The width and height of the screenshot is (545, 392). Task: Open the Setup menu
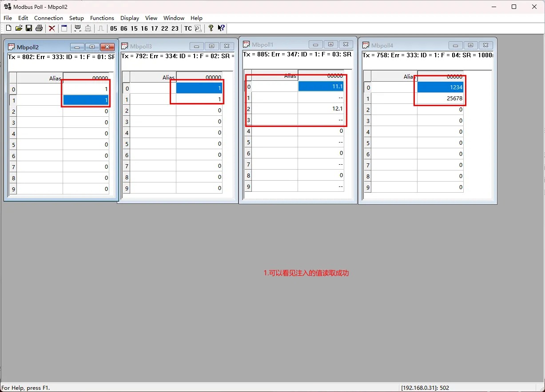76,18
